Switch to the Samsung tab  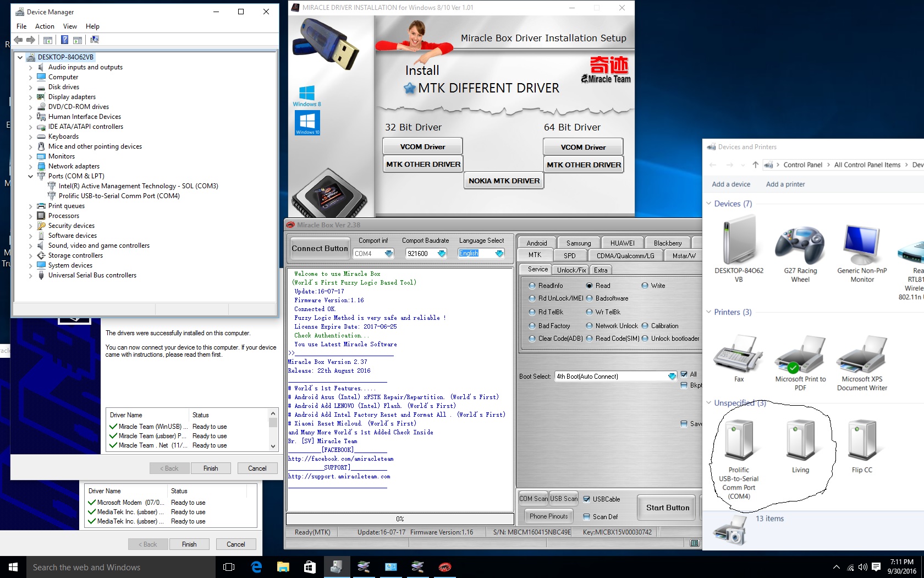579,243
